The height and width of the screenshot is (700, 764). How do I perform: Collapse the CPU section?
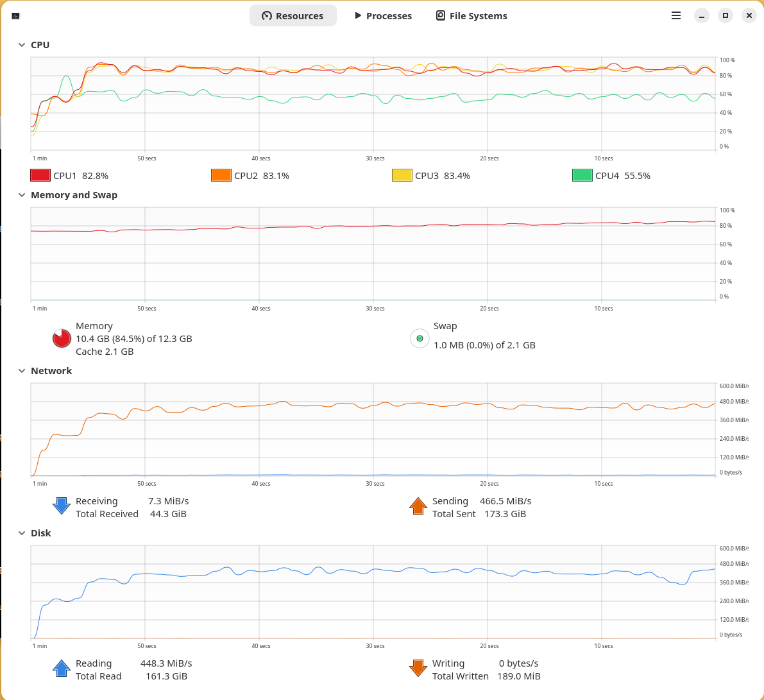coord(22,44)
